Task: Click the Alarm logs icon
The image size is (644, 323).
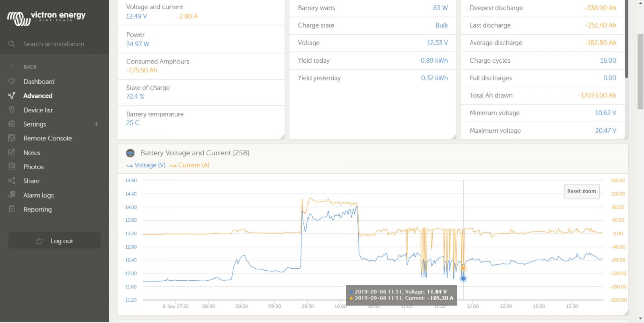Action: pos(12,195)
